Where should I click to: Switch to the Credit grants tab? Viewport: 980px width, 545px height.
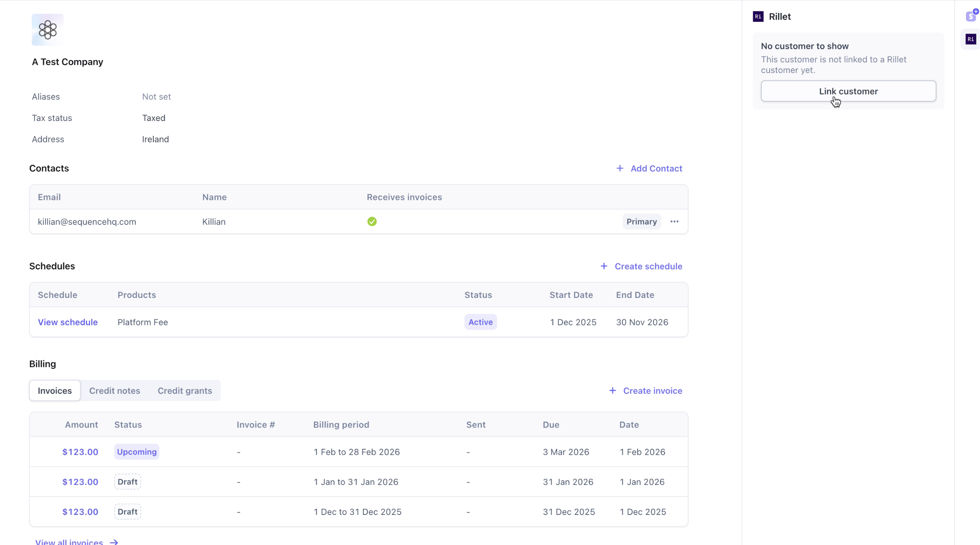tap(185, 390)
